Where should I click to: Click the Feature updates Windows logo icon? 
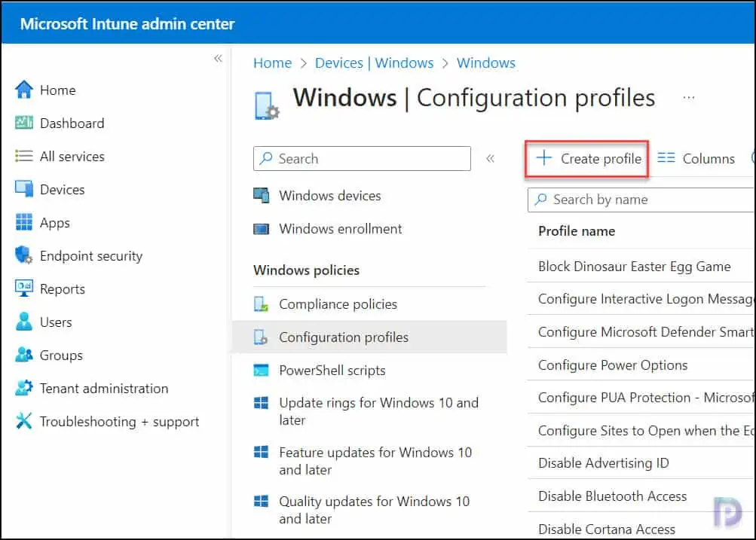[262, 452]
